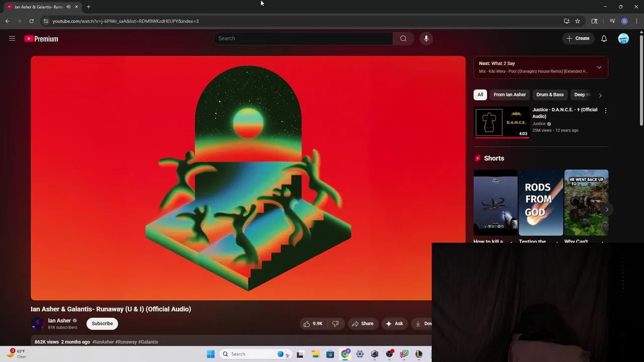Open League of Legends taskbar icon
644x362 pixels.
419,354
